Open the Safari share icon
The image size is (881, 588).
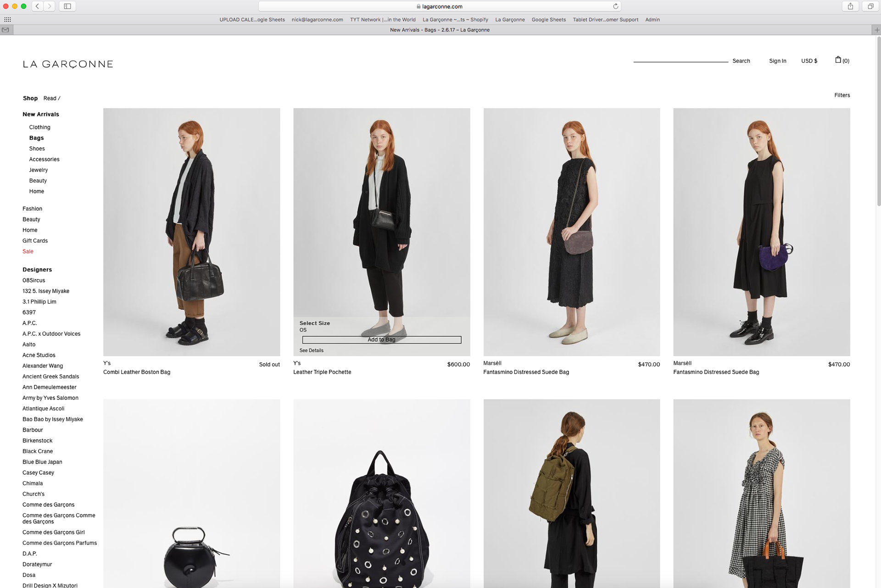click(x=850, y=6)
